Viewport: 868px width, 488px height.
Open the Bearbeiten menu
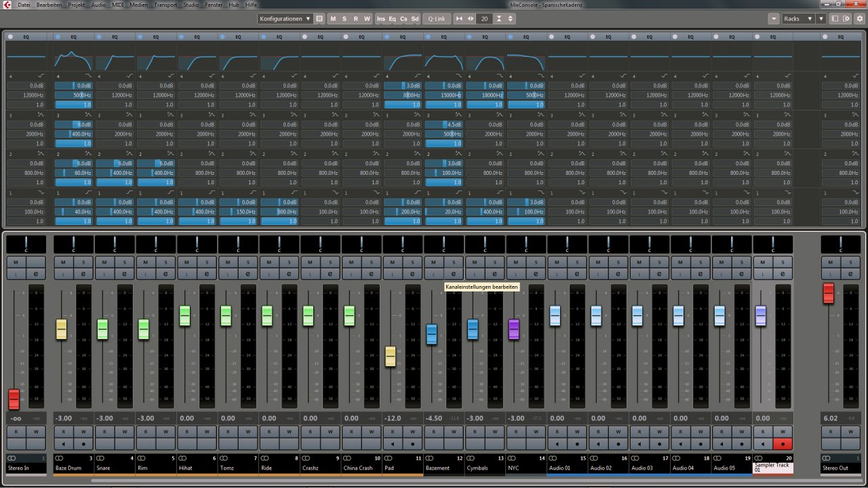49,5
